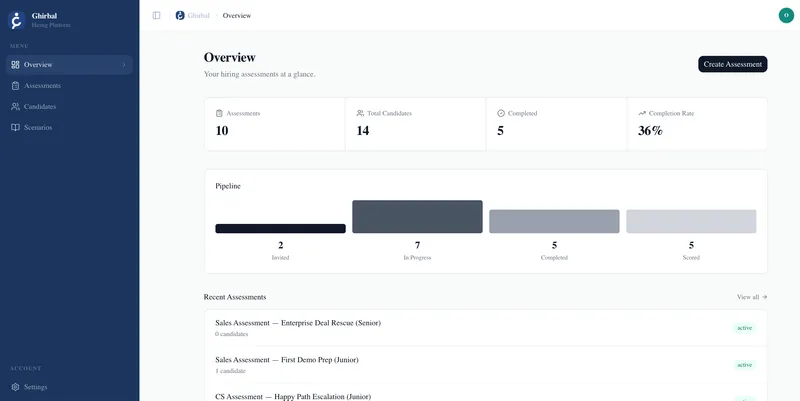
Task: Follow the View all link
Action: click(x=752, y=297)
